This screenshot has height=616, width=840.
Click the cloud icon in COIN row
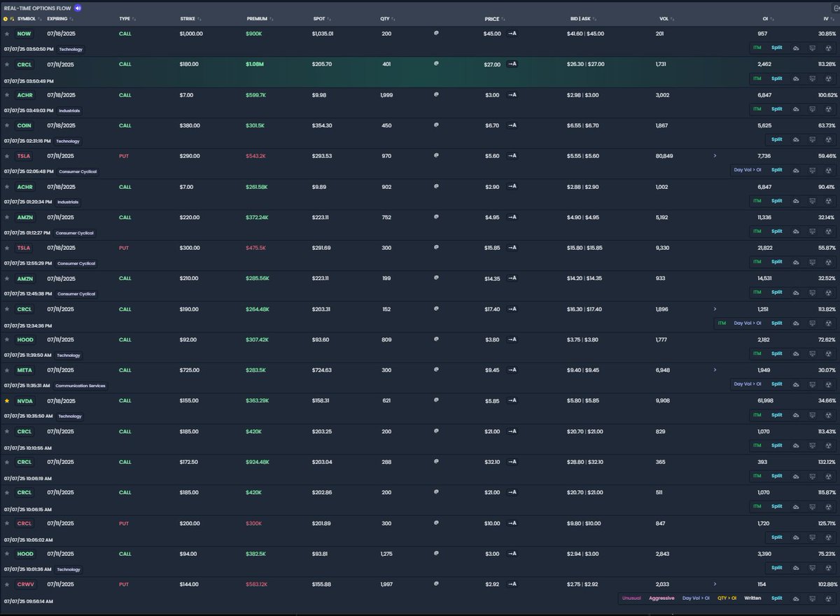point(795,139)
